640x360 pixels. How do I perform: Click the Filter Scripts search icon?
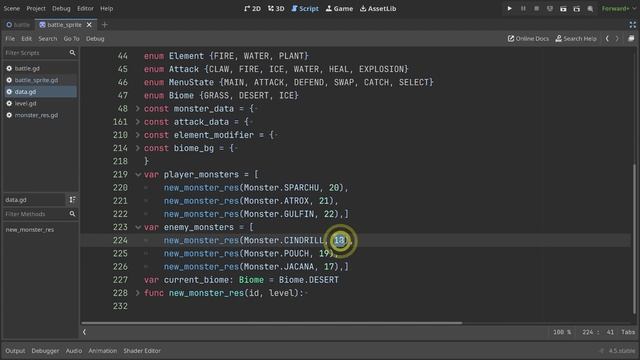72,53
